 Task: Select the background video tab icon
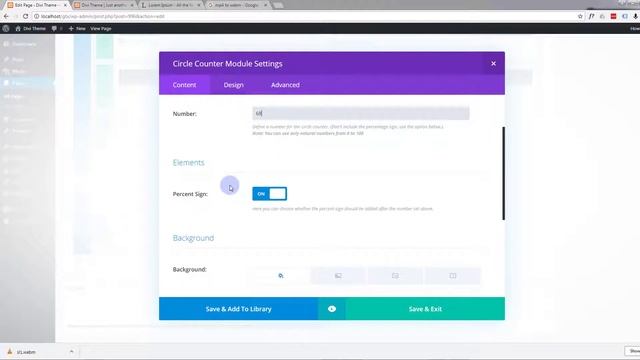coord(453,276)
